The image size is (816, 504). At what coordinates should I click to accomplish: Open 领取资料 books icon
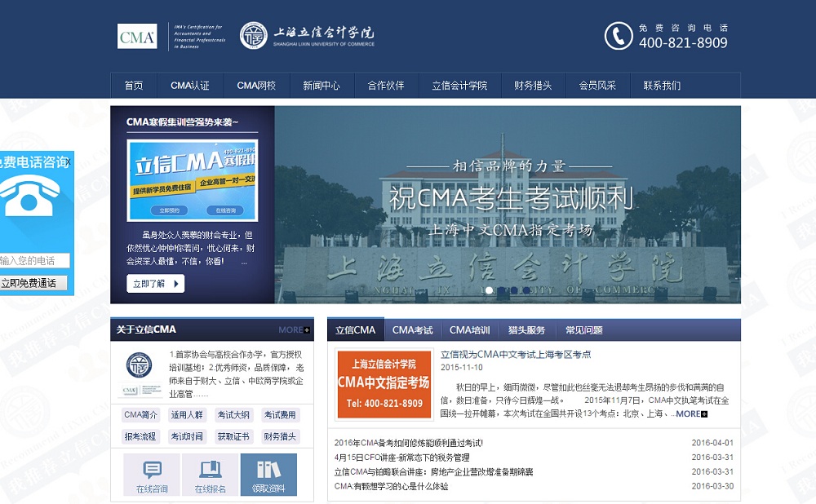268,475
